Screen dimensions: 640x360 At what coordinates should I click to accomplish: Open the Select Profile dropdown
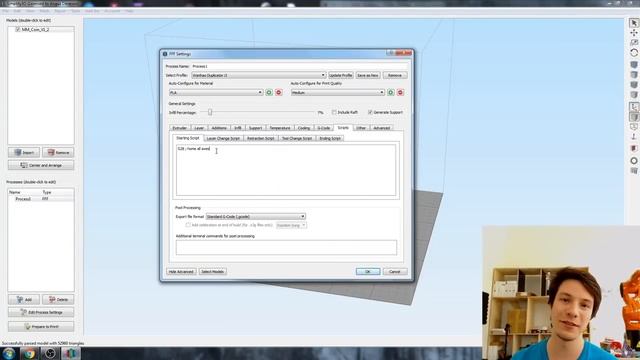coord(258,76)
